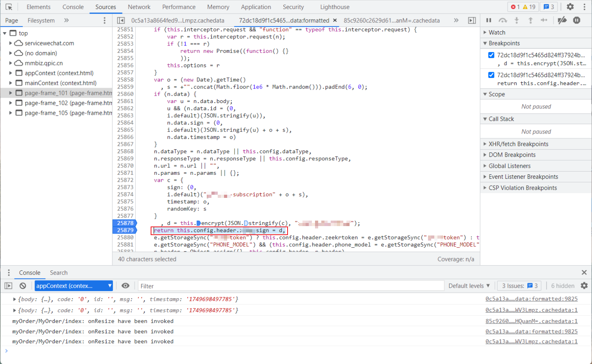The image size is (592, 364).
Task: Open DevTools settings gear icon
Action: pos(570,7)
